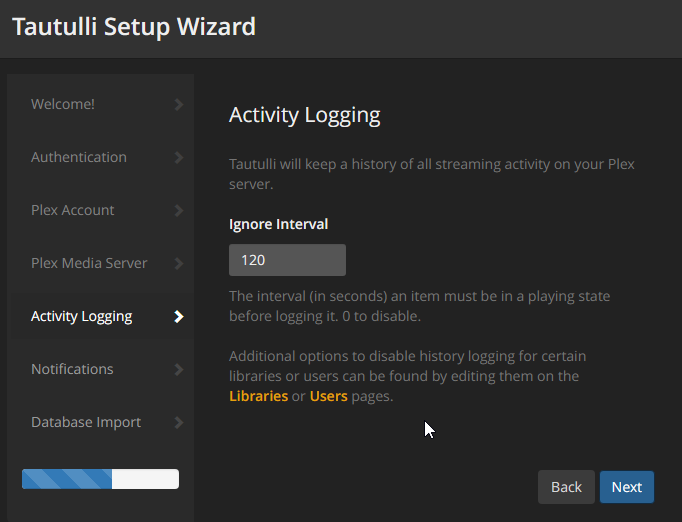This screenshot has height=522, width=682.
Task: Click the chevron arrow beside Welcome!
Action: point(179,104)
